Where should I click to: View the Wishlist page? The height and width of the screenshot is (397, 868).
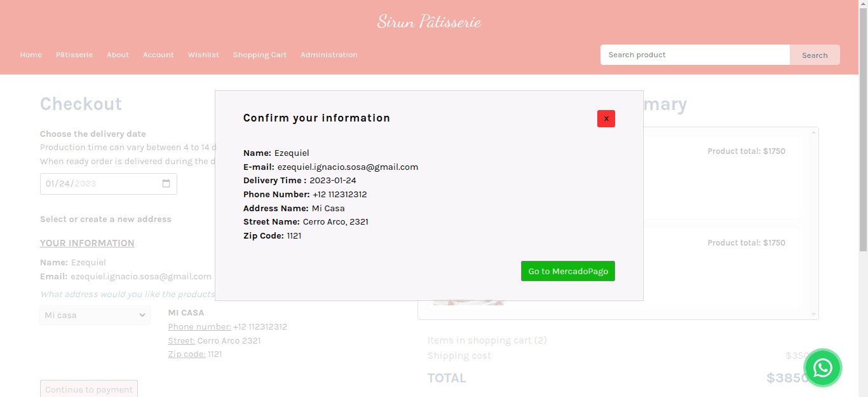(203, 55)
